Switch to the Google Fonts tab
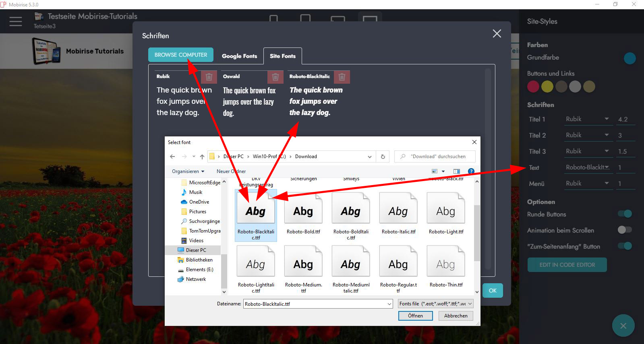The width and height of the screenshot is (644, 344). click(239, 56)
